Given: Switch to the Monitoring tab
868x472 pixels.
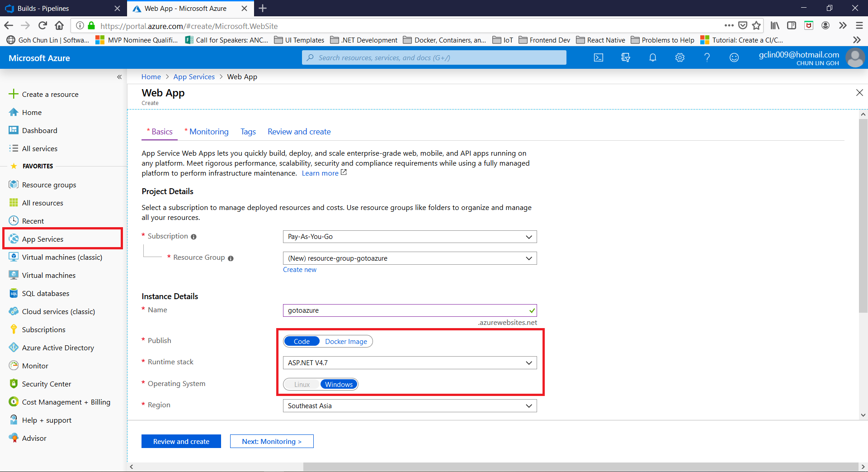Looking at the screenshot, I should (207, 132).
